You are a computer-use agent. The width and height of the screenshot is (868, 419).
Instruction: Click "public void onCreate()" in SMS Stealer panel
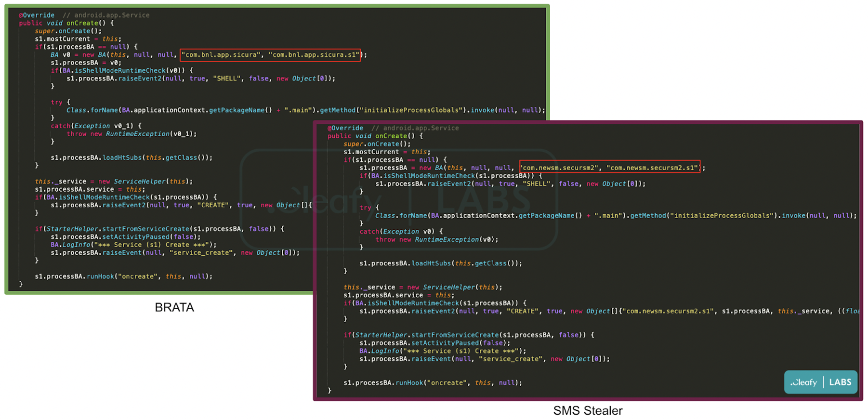click(x=371, y=136)
